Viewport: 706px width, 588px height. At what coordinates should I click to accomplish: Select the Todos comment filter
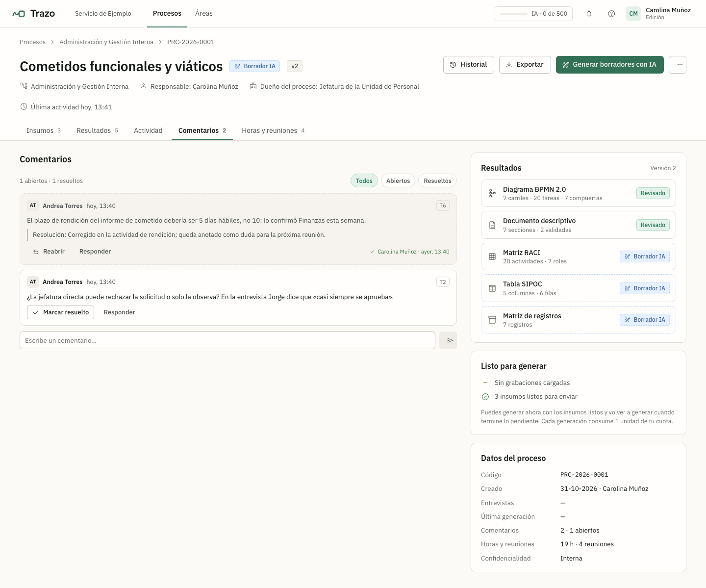(x=364, y=181)
